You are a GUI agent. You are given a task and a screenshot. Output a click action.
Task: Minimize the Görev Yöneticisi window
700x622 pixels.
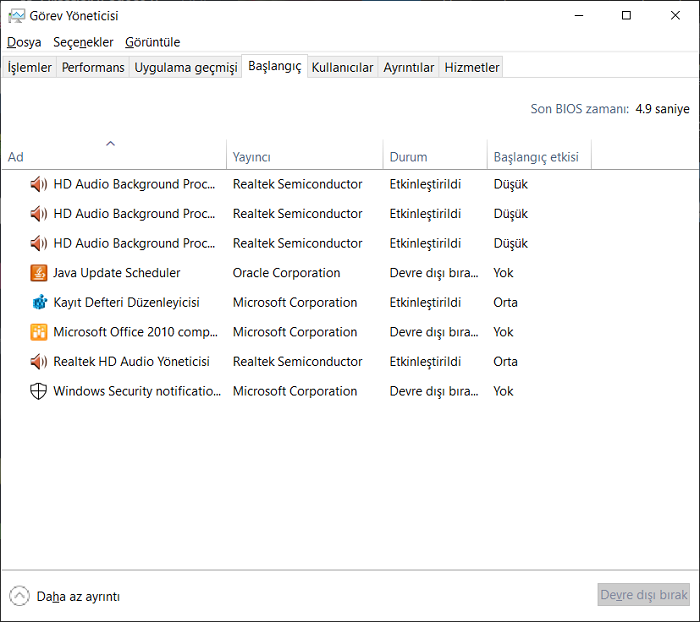(579, 16)
